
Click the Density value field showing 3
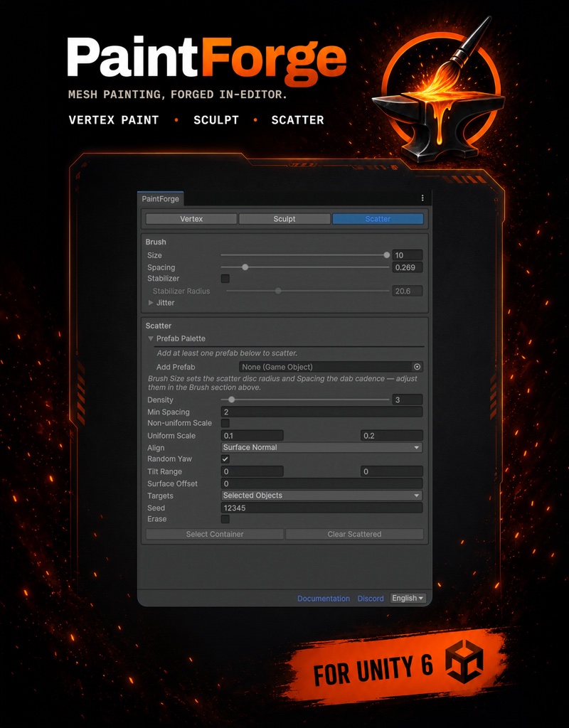point(408,400)
